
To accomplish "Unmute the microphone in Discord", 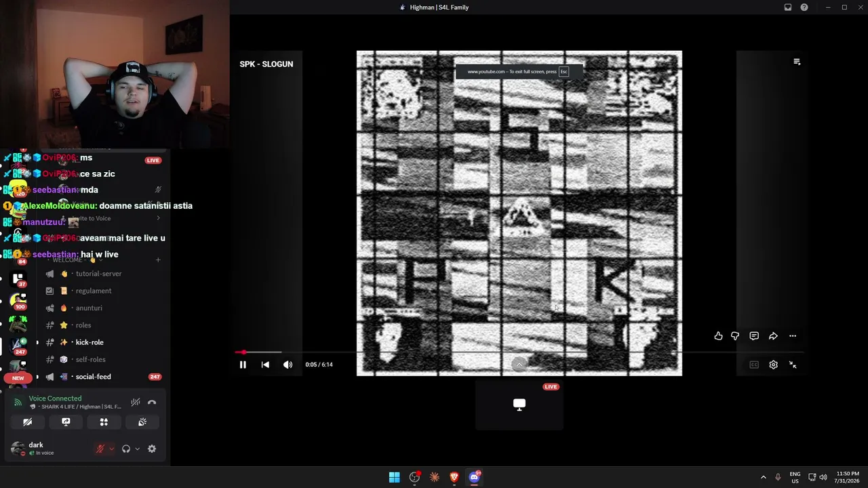I will 100,449.
